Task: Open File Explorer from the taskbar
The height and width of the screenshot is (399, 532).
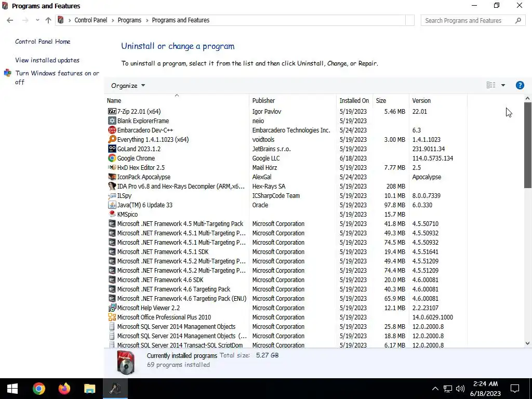Action: pos(89,389)
